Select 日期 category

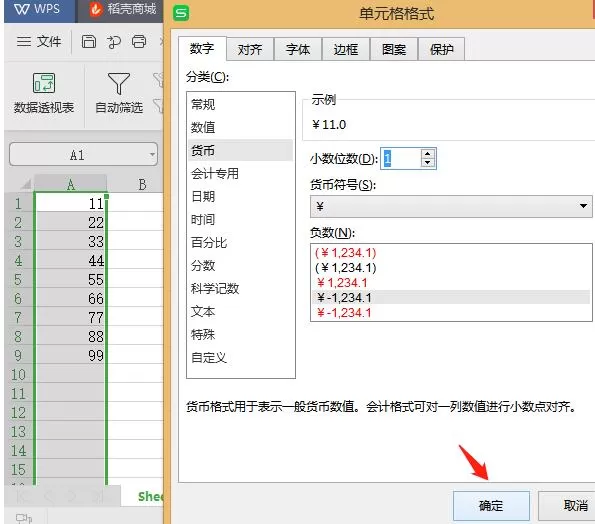pos(241,196)
